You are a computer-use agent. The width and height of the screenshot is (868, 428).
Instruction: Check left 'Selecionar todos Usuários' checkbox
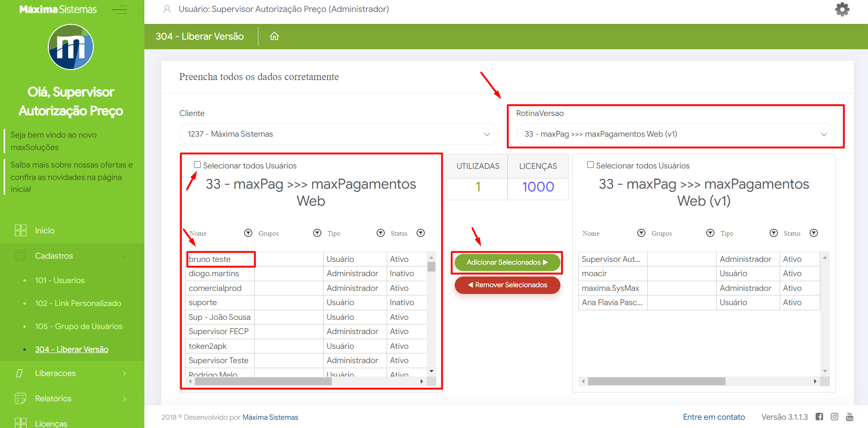[197, 165]
